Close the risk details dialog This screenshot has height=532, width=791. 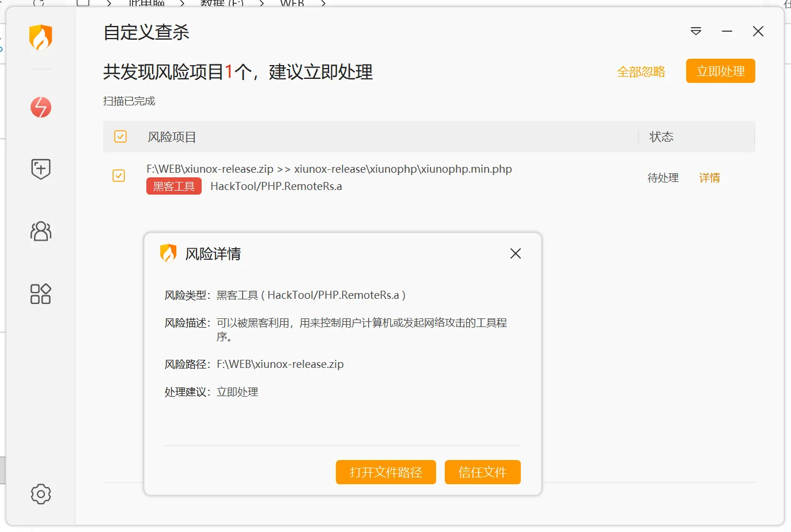pyautogui.click(x=516, y=253)
